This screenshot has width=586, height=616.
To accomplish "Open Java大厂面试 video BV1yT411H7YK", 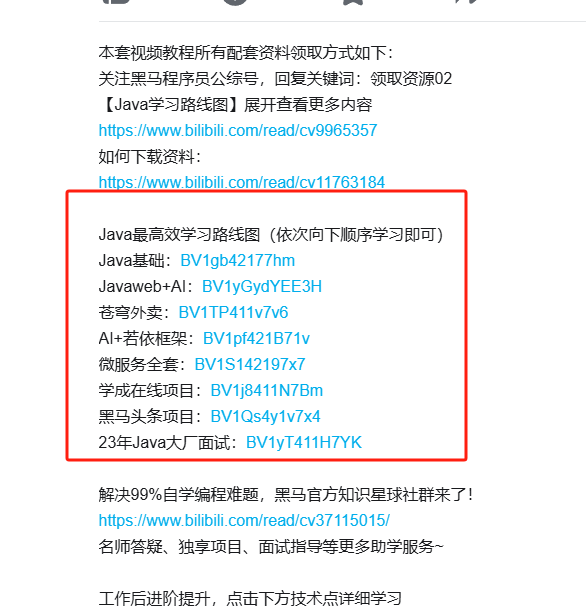I will [x=304, y=442].
